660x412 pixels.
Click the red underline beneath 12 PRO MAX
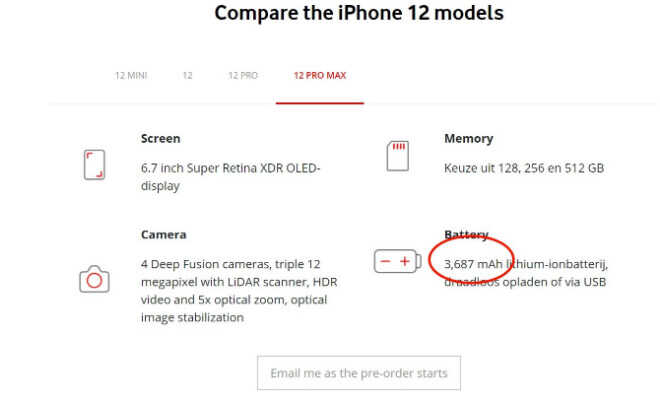[x=320, y=103]
